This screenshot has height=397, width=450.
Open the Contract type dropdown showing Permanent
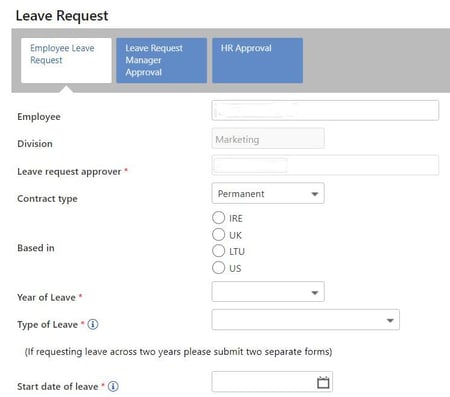[268, 193]
